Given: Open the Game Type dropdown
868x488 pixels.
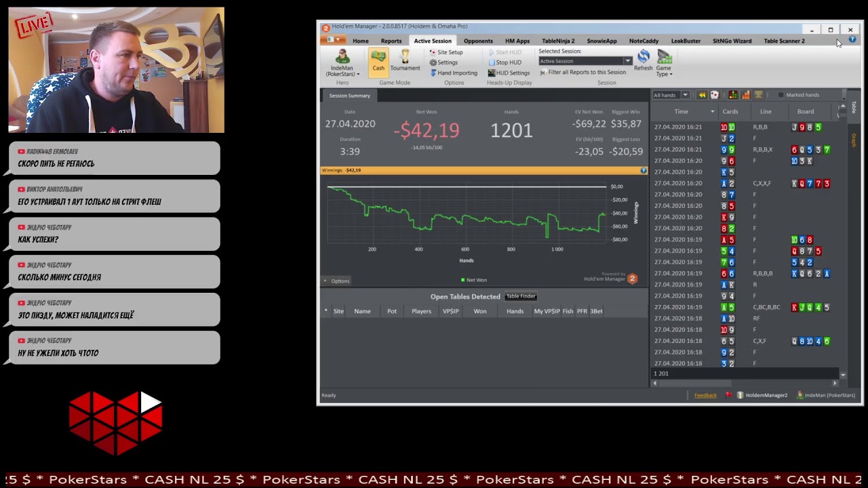Looking at the screenshot, I should (x=664, y=62).
